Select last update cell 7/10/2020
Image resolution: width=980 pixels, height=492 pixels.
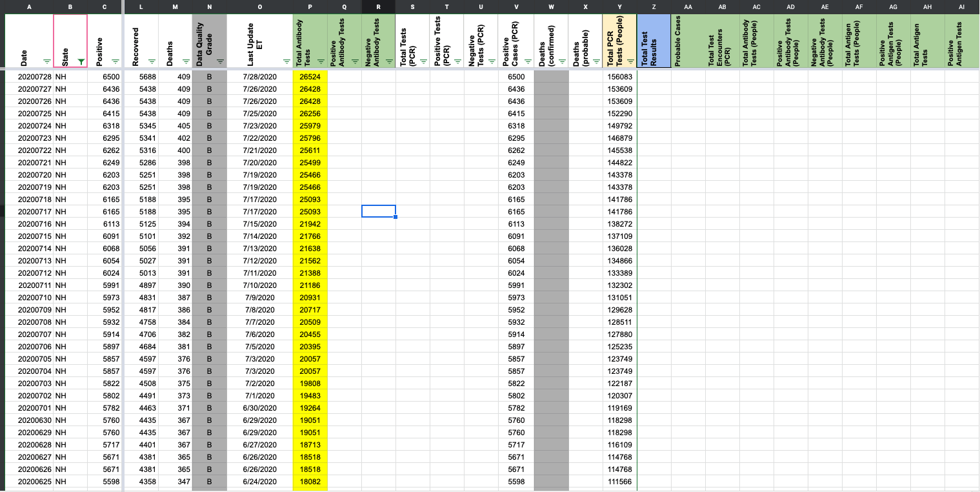pyautogui.click(x=260, y=285)
